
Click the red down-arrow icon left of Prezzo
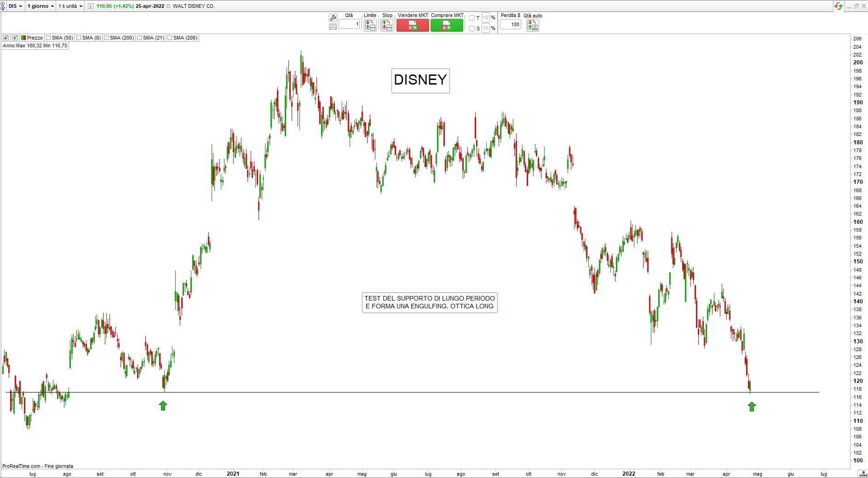tap(6, 38)
